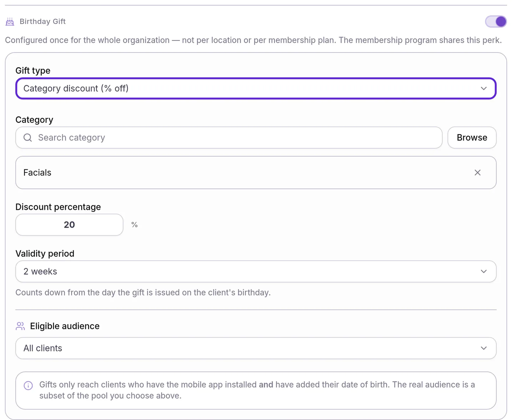This screenshot has height=420, width=512.
Task: Click the 'Counts down from the day' hint
Action: coord(143,292)
